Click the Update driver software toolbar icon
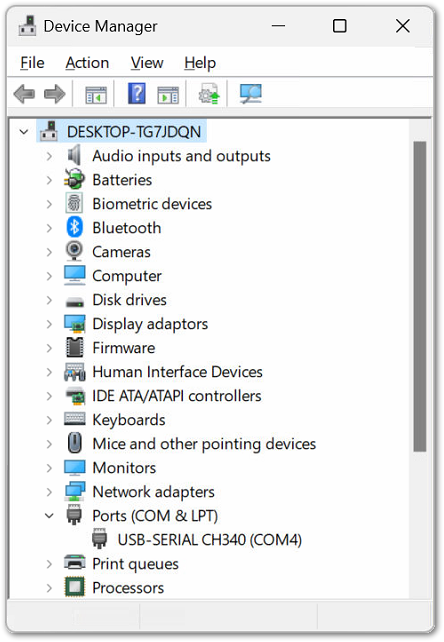This screenshot has height=642, width=444. coord(209,94)
